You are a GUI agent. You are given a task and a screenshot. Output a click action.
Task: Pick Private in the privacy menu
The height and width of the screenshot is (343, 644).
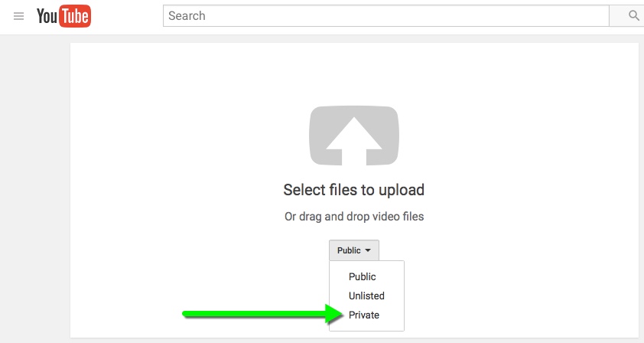pos(364,315)
